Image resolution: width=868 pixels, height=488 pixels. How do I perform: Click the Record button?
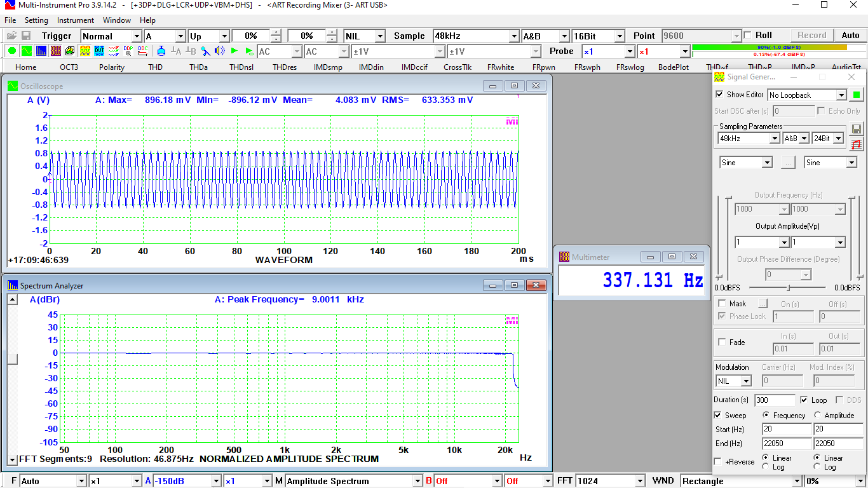pos(811,35)
